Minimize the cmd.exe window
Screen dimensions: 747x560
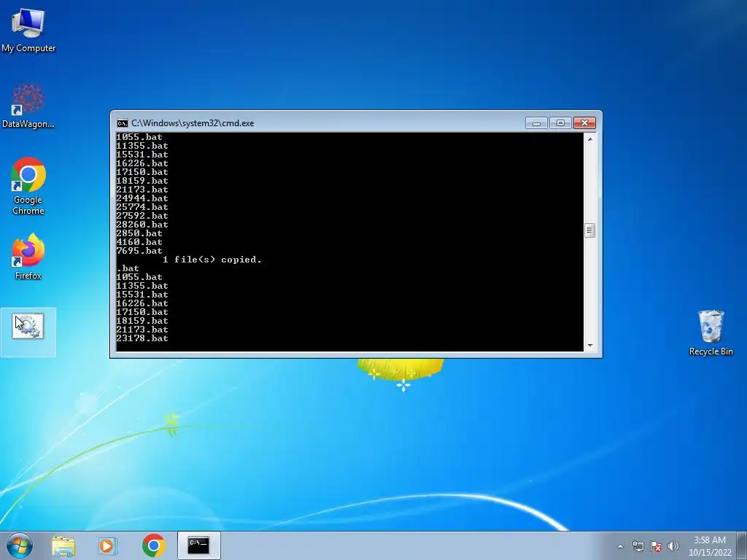536,123
